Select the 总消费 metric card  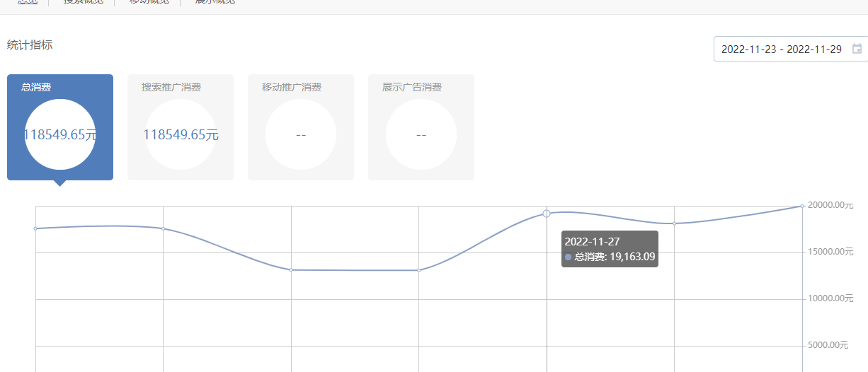point(60,127)
